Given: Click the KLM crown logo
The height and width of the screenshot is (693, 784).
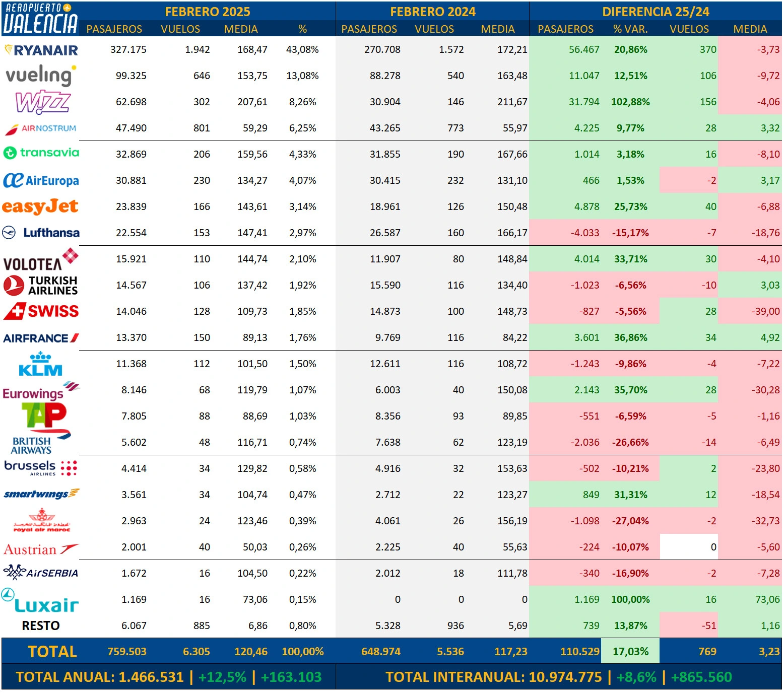Looking at the screenshot, I should (x=40, y=364).
